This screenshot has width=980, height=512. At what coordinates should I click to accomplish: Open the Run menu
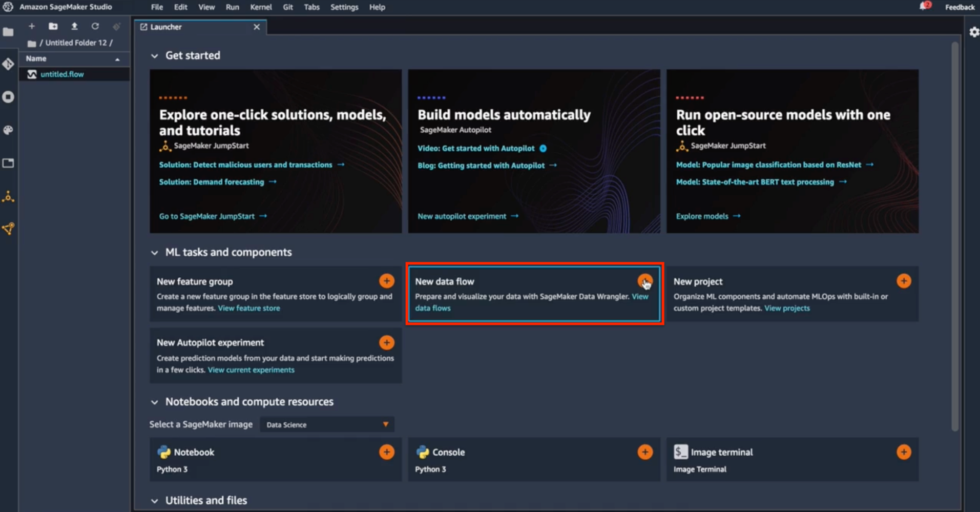233,7
